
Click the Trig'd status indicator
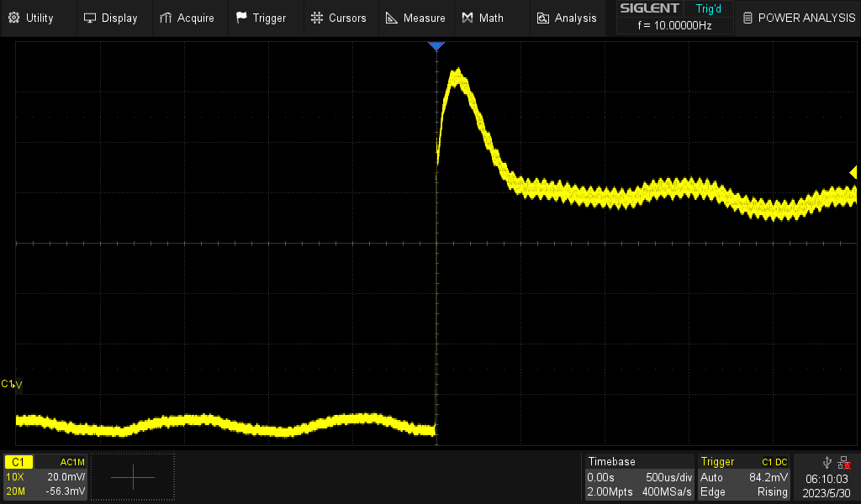point(708,8)
